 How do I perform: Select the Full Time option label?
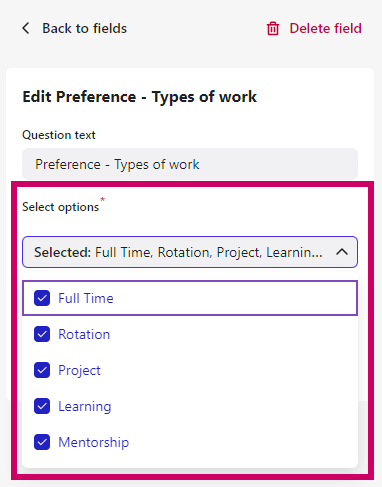(86, 298)
